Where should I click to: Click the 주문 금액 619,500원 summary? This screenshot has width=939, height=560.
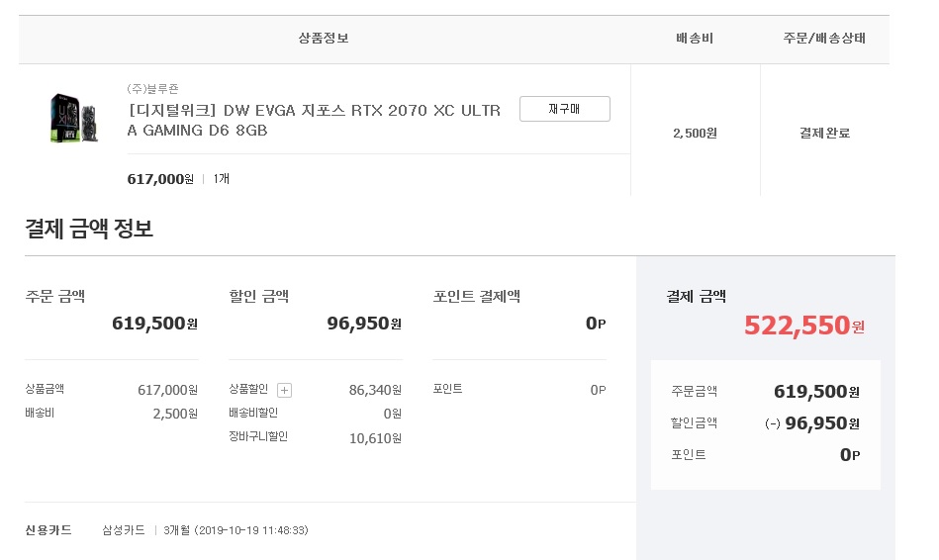(154, 324)
